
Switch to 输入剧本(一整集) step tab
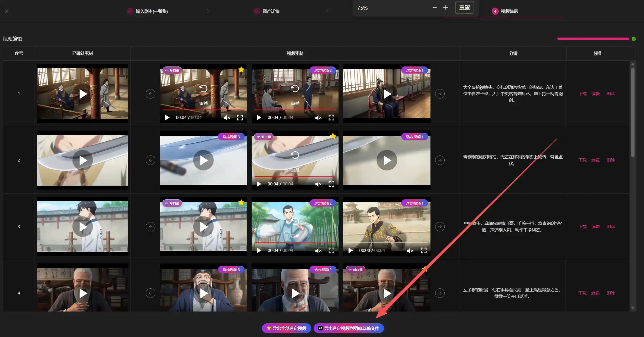coord(152,11)
